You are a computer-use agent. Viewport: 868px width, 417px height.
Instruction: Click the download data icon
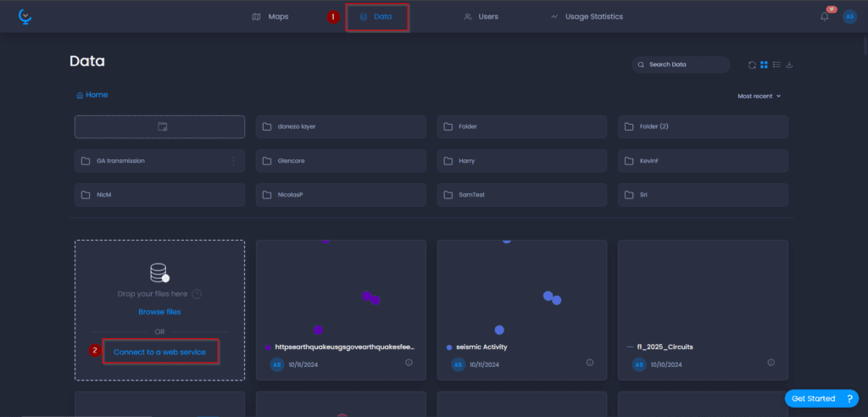coord(789,64)
